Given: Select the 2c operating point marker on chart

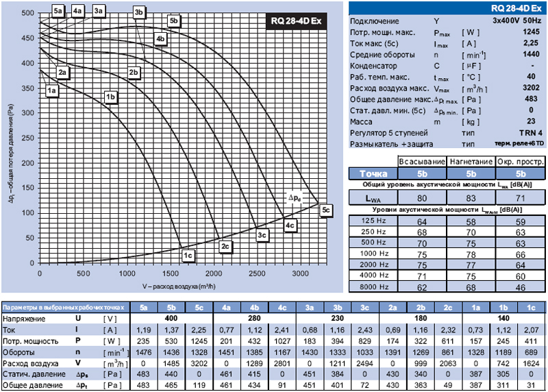Looking at the screenshot, I should pyautogui.click(x=225, y=245).
